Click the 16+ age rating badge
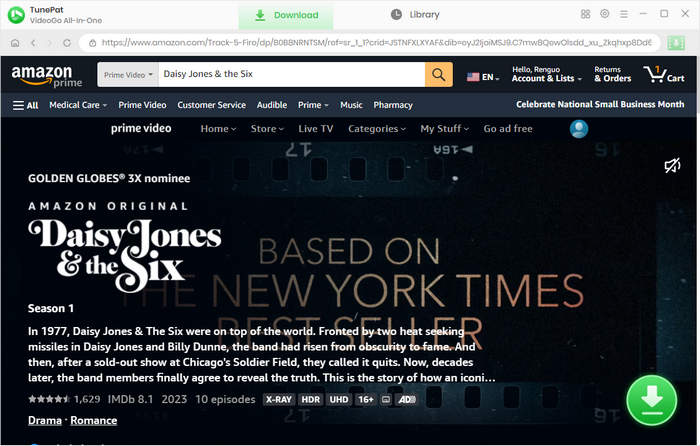 tap(366, 400)
